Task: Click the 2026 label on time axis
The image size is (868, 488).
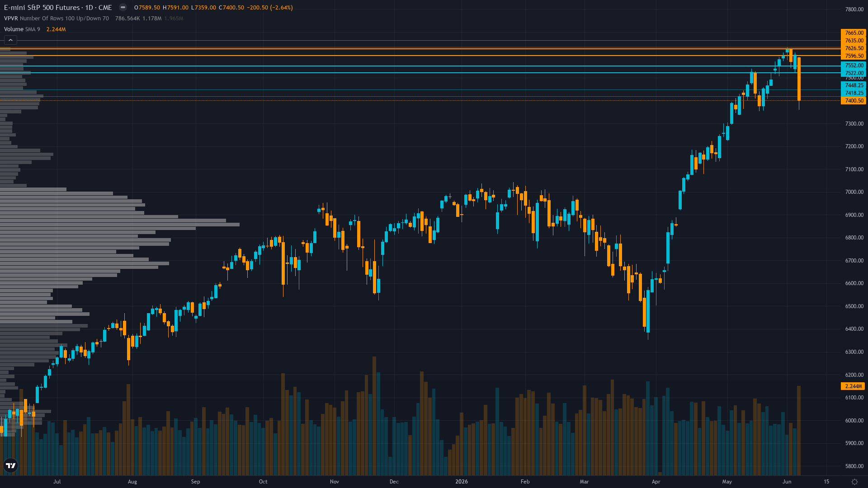Action: (462, 482)
